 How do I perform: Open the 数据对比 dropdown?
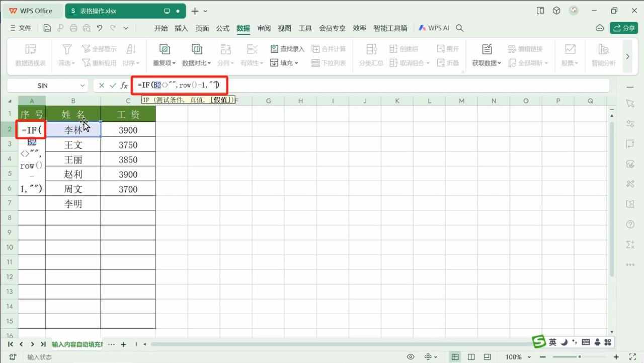(x=197, y=56)
